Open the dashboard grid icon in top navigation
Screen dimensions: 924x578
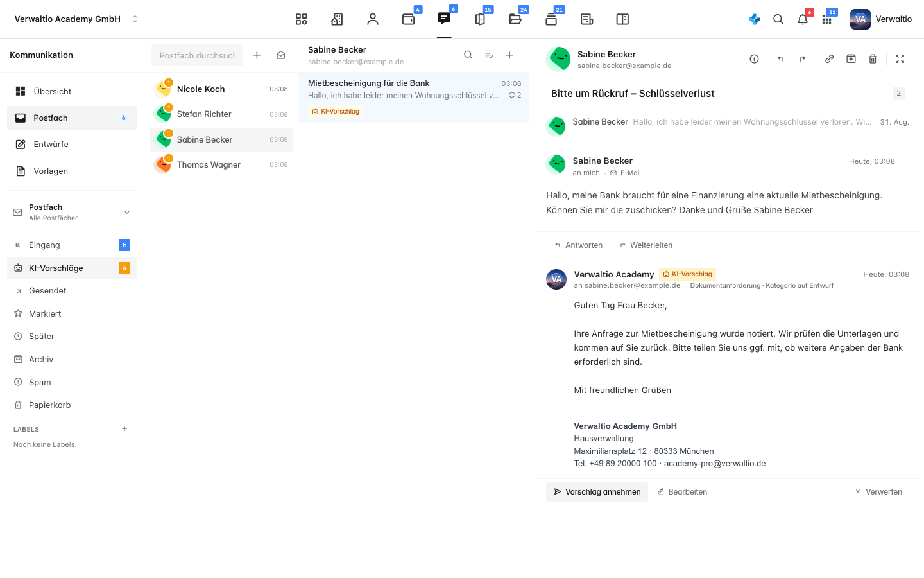point(302,19)
